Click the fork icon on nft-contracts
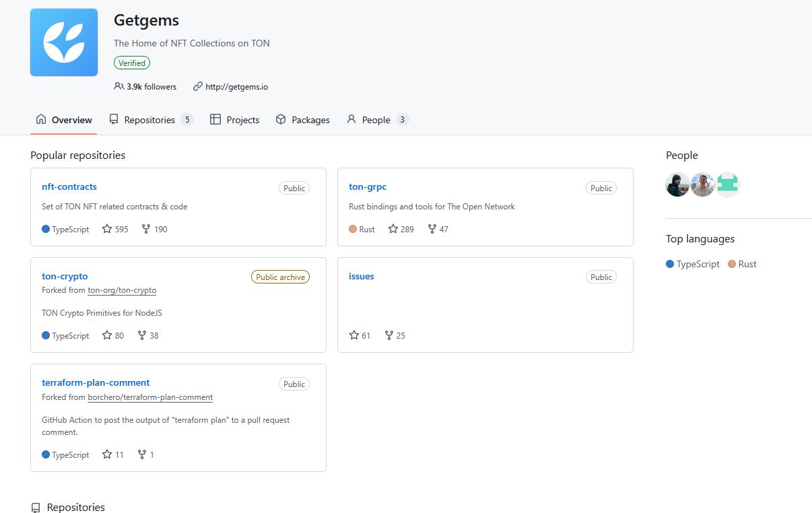 click(146, 229)
